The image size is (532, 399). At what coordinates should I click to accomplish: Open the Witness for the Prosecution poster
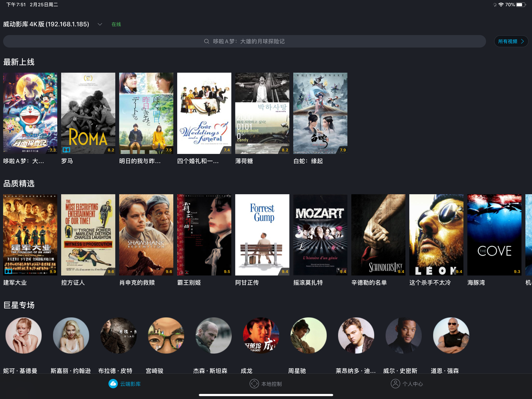click(x=88, y=235)
